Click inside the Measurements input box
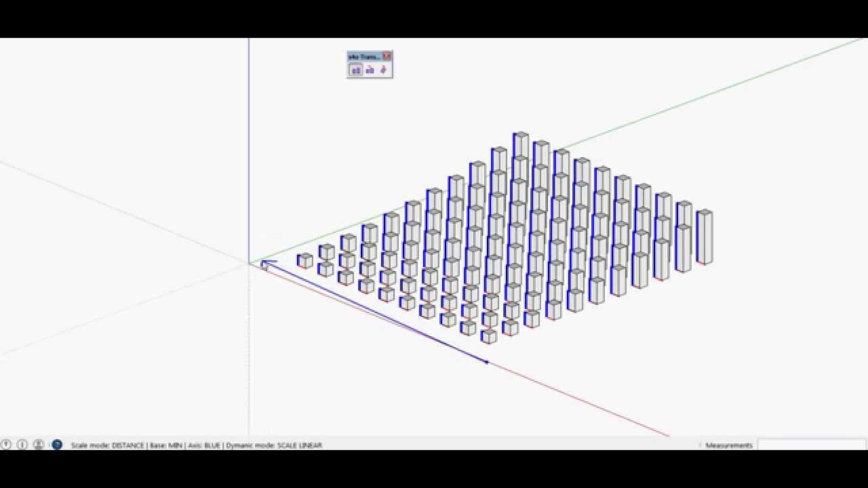868x488 pixels. click(x=810, y=445)
